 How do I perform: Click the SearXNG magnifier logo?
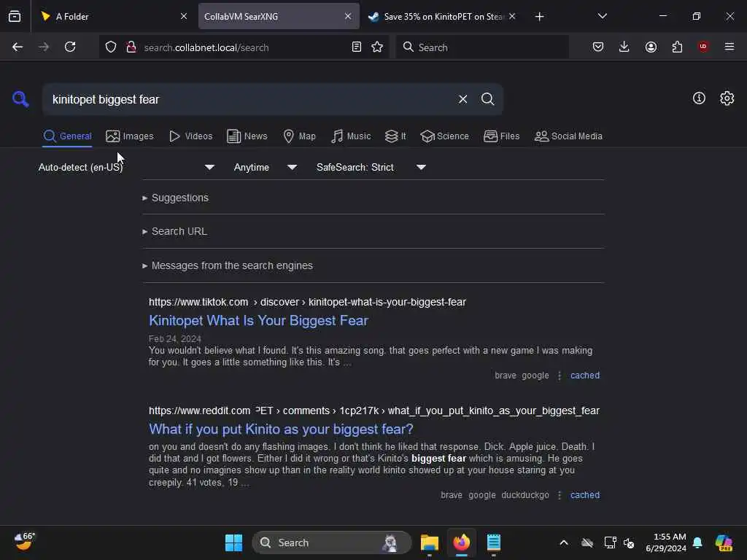point(20,99)
